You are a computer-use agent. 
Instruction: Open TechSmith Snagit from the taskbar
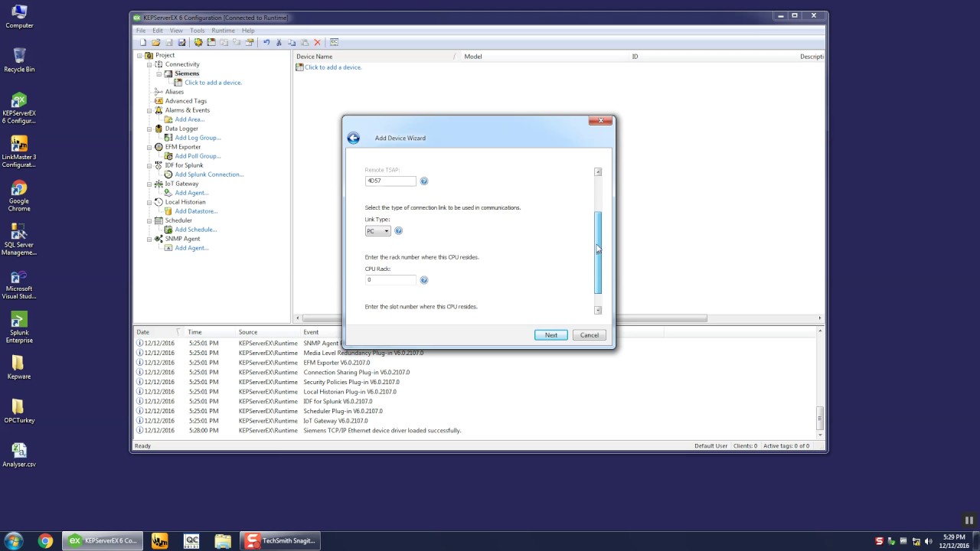(279, 541)
